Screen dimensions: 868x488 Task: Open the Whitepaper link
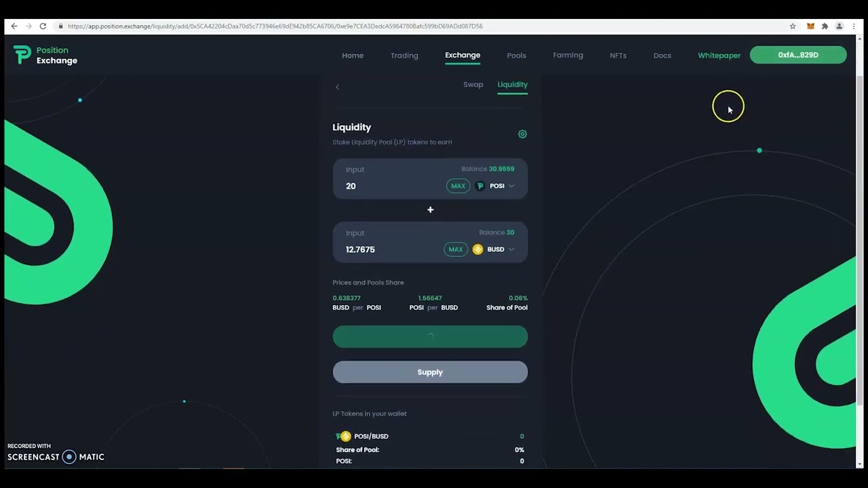coord(719,56)
